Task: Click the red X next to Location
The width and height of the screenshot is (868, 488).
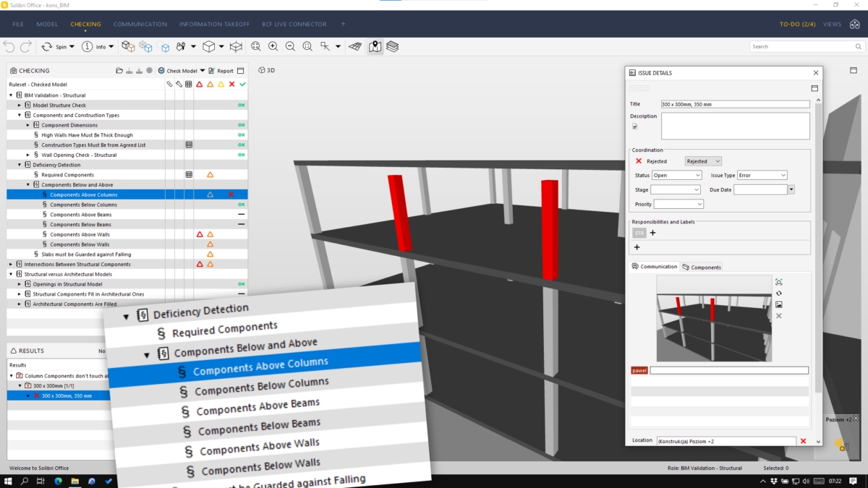Action: pos(803,441)
